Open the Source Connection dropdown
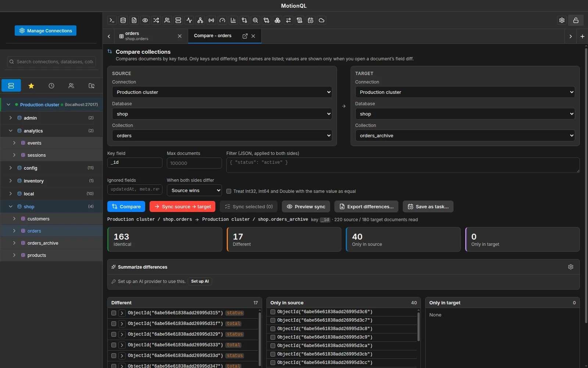This screenshot has width=588, height=368. pos(222,92)
